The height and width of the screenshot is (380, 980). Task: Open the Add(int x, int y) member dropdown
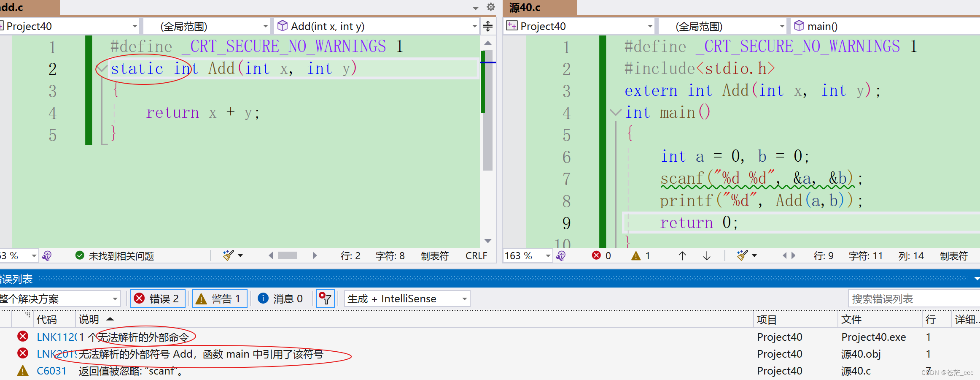(x=376, y=26)
